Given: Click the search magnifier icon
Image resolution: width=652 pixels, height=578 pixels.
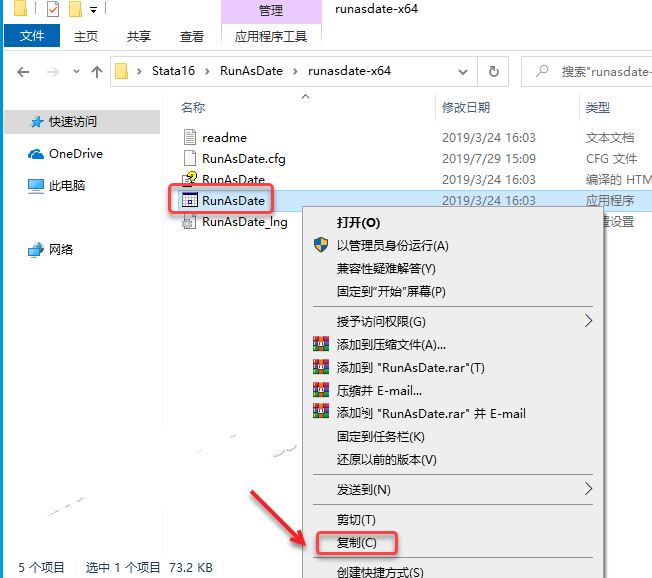Looking at the screenshot, I should (x=542, y=71).
